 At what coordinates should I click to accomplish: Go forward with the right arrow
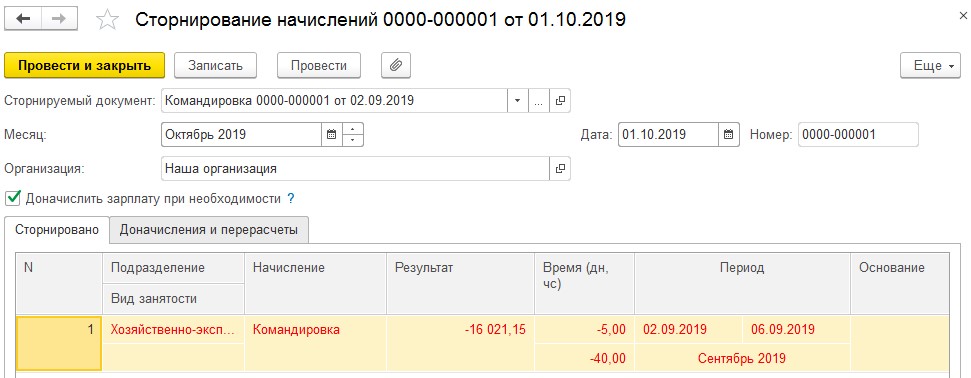(59, 19)
